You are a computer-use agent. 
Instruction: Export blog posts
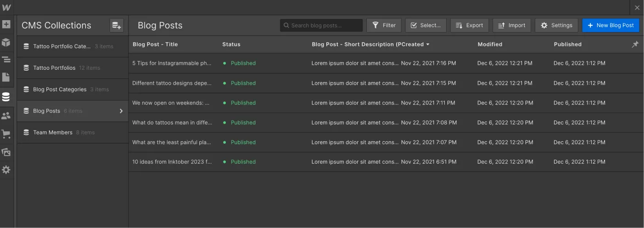[469, 25]
